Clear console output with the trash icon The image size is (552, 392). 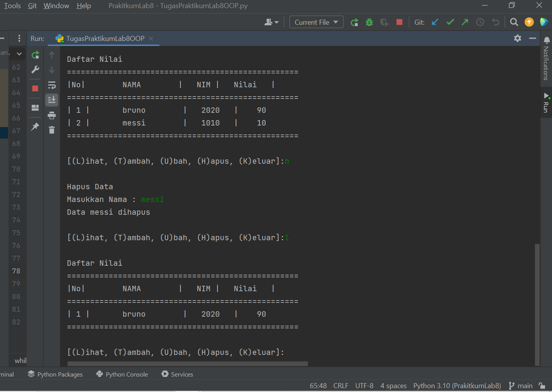(52, 130)
